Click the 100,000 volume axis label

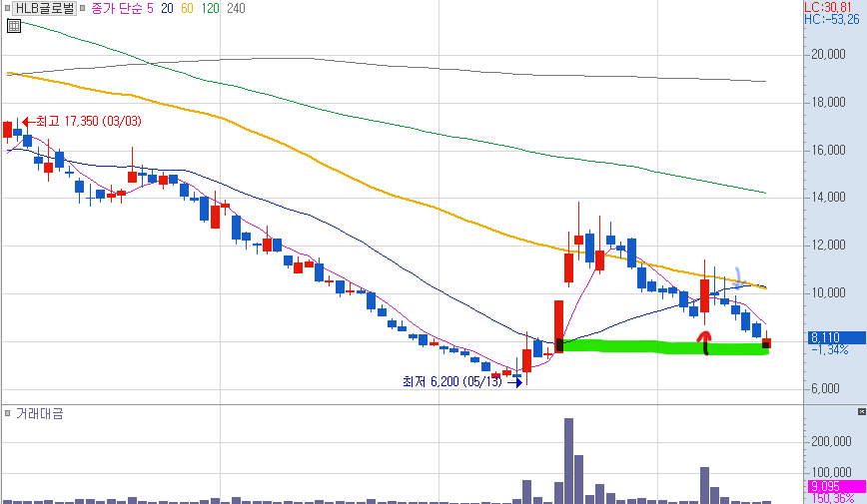pyautogui.click(x=831, y=472)
